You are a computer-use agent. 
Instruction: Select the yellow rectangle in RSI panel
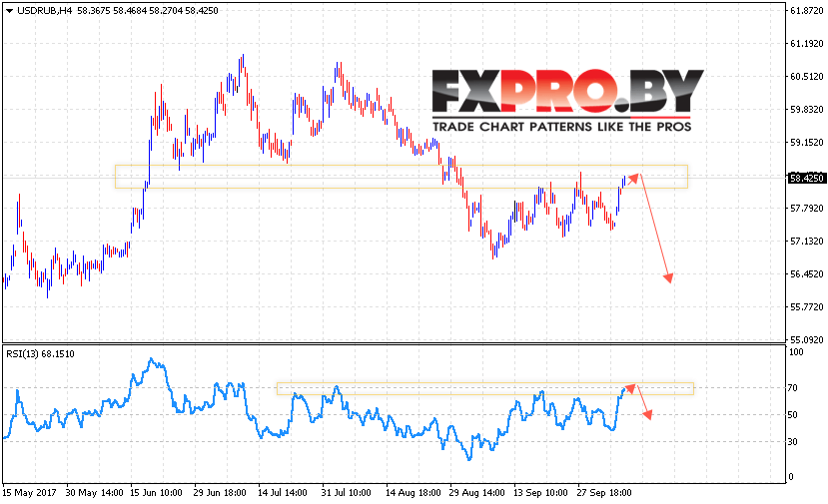click(x=484, y=388)
